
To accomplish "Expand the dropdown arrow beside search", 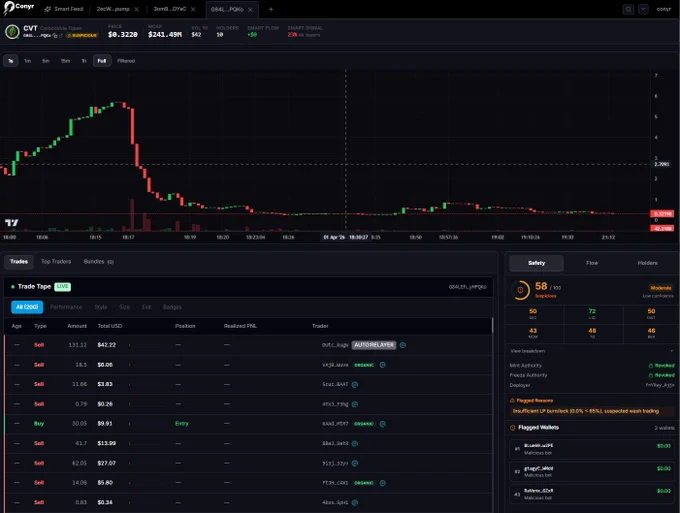I will click(x=643, y=9).
